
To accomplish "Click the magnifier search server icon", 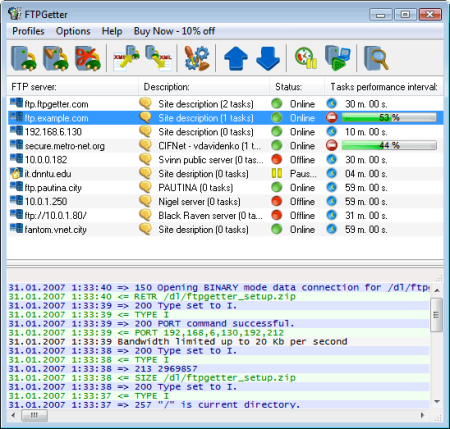I will pyautogui.click(x=376, y=58).
